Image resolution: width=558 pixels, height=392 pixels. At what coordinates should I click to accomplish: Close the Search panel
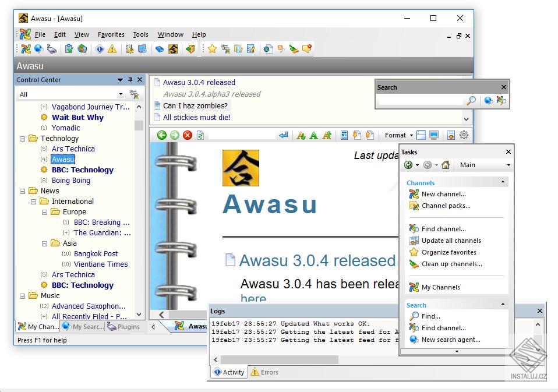coord(504,87)
